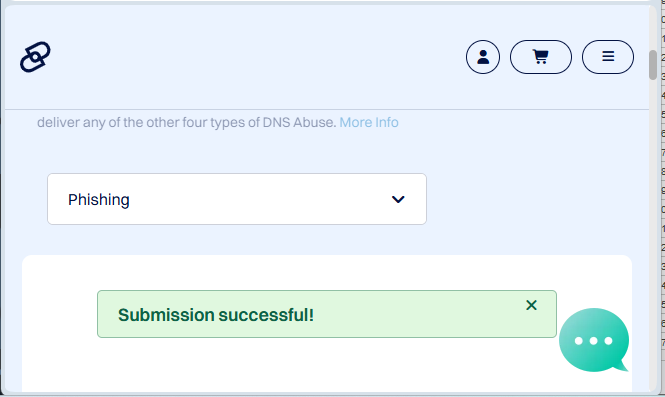Expand the Phishing abuse type dropdown
Viewport: 665px width, 397px height.
[x=237, y=199]
